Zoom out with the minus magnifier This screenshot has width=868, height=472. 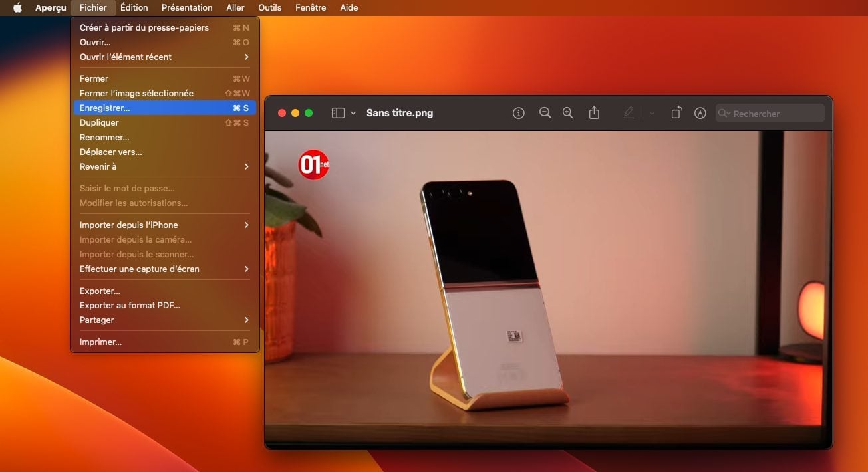tap(545, 113)
